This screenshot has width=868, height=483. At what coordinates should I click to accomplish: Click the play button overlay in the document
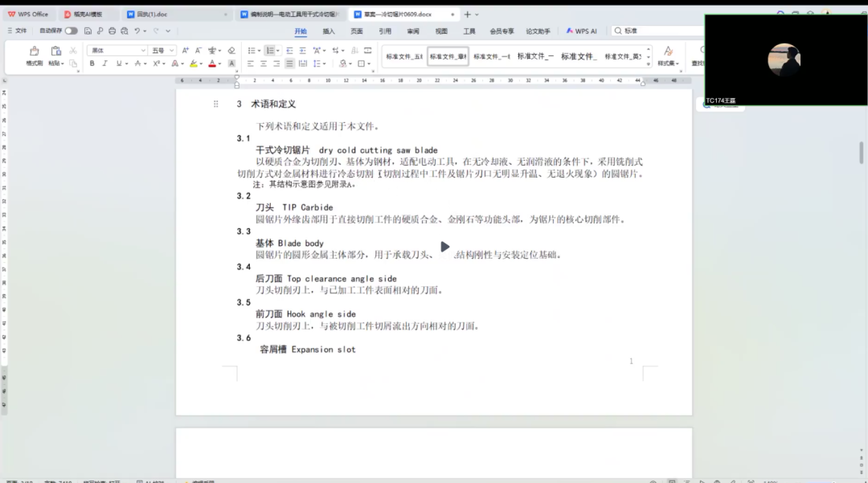pos(444,247)
